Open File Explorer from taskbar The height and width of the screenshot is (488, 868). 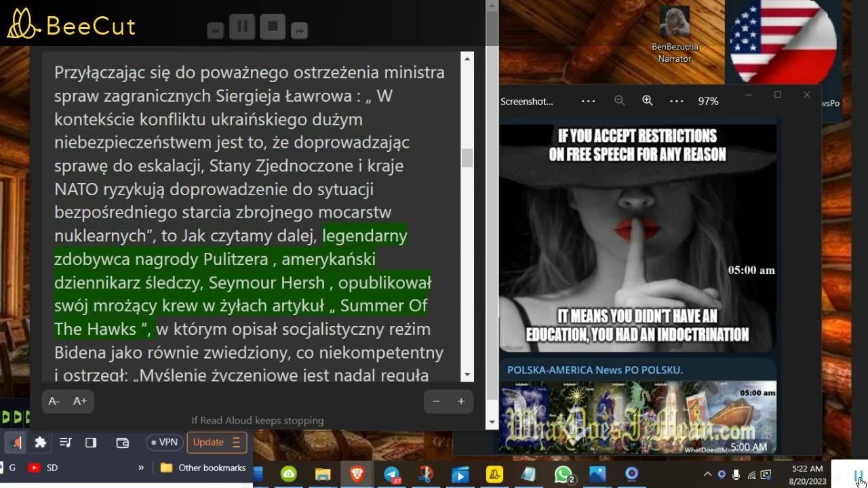(323, 474)
